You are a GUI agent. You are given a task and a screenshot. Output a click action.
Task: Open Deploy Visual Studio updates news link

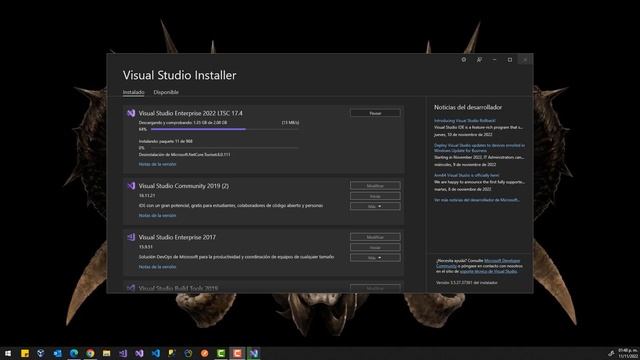480,148
